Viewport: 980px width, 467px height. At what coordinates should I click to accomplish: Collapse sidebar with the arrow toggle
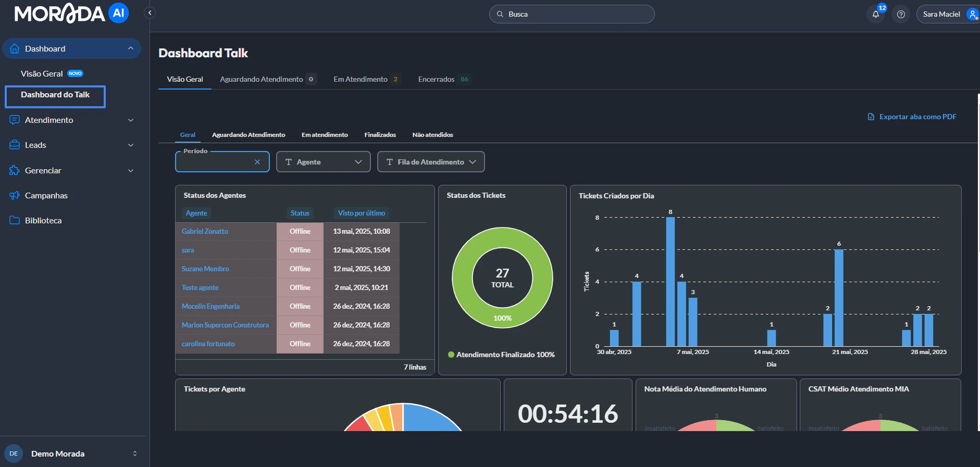pos(150,12)
